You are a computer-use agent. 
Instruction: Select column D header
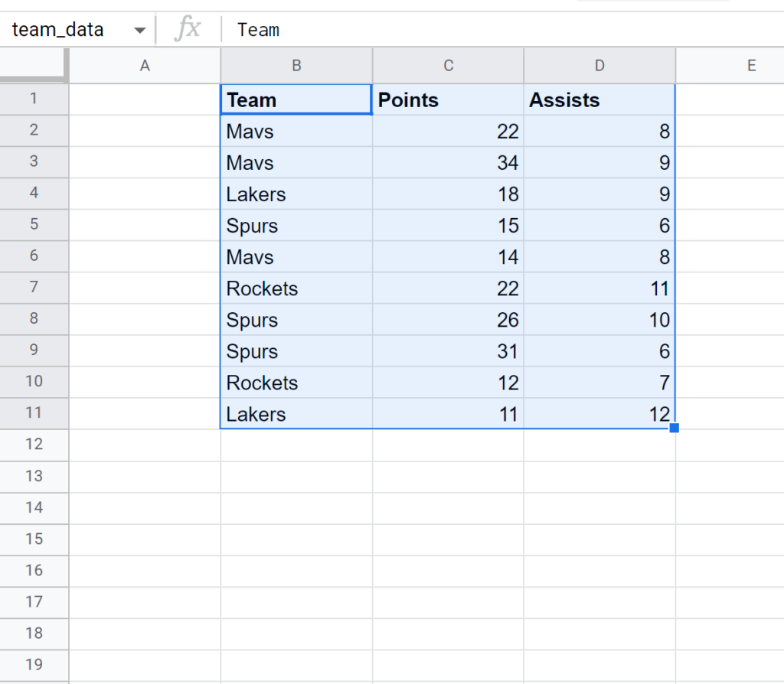click(x=599, y=66)
